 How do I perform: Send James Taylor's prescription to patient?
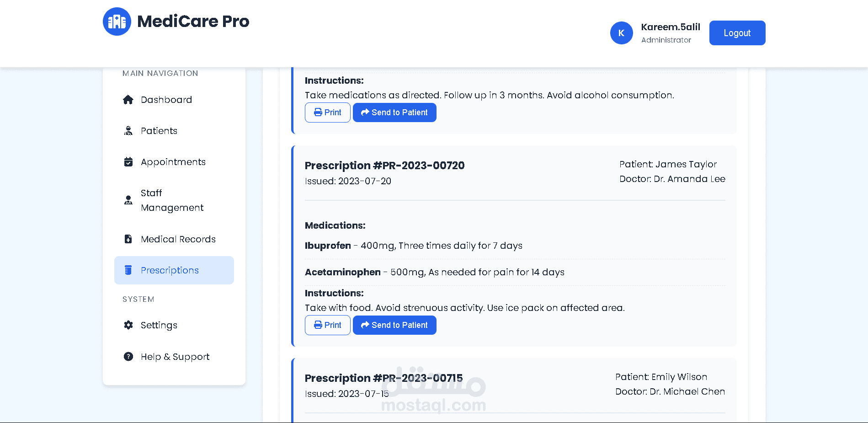394,325
